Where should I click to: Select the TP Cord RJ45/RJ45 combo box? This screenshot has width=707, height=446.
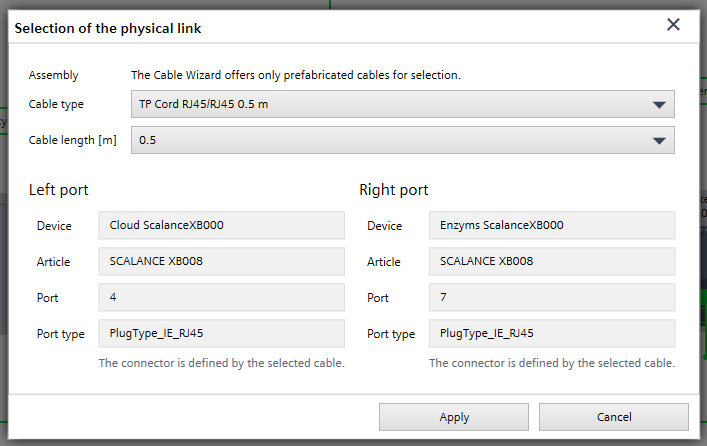(x=390, y=104)
